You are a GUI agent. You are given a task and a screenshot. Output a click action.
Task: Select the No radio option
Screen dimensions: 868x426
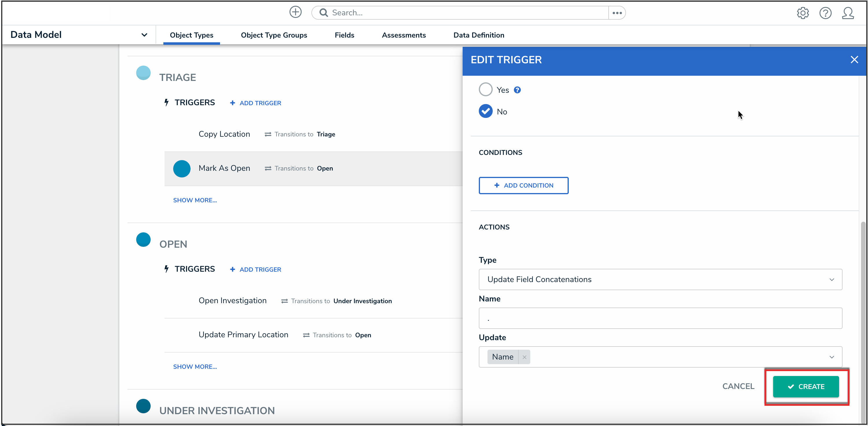(x=485, y=112)
